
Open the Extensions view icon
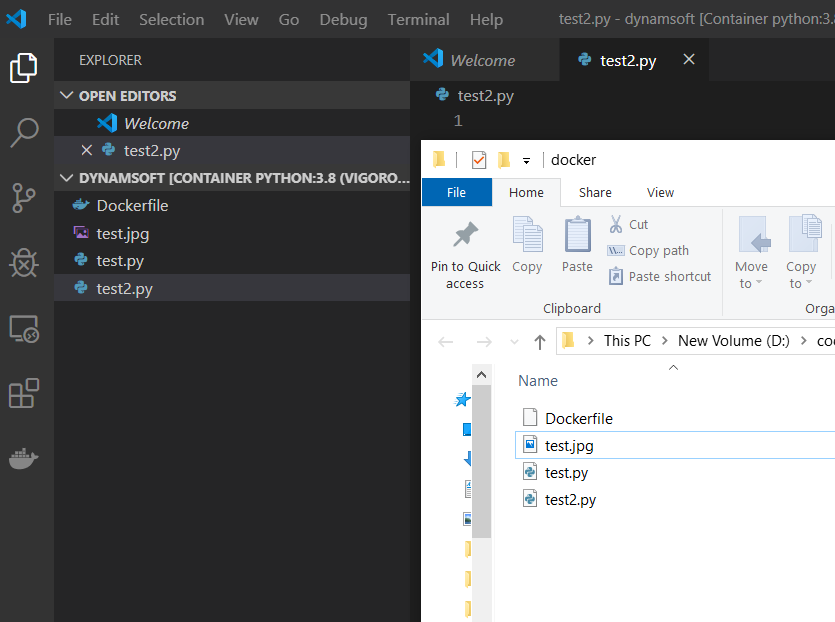[x=24, y=393]
